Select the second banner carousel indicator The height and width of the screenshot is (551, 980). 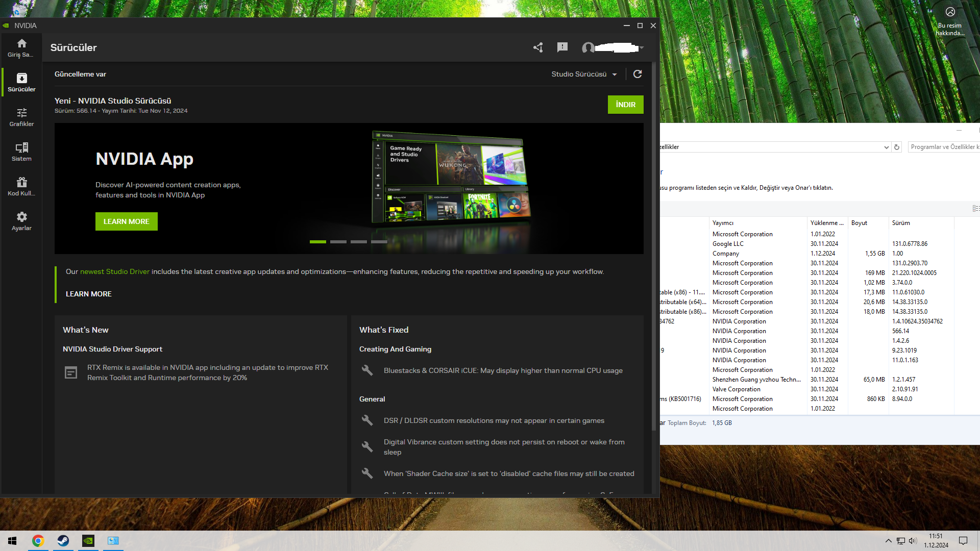click(x=338, y=242)
